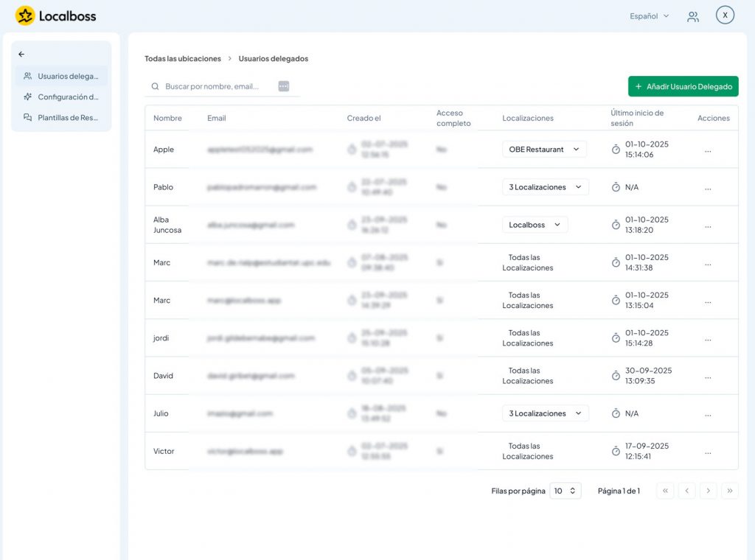Jump to last page arrow

[x=730, y=491]
